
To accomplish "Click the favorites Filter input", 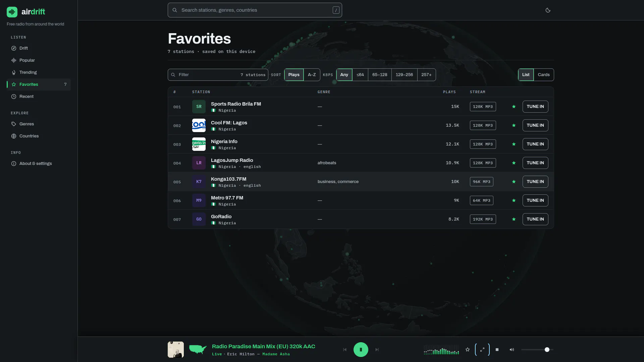I will click(218, 75).
